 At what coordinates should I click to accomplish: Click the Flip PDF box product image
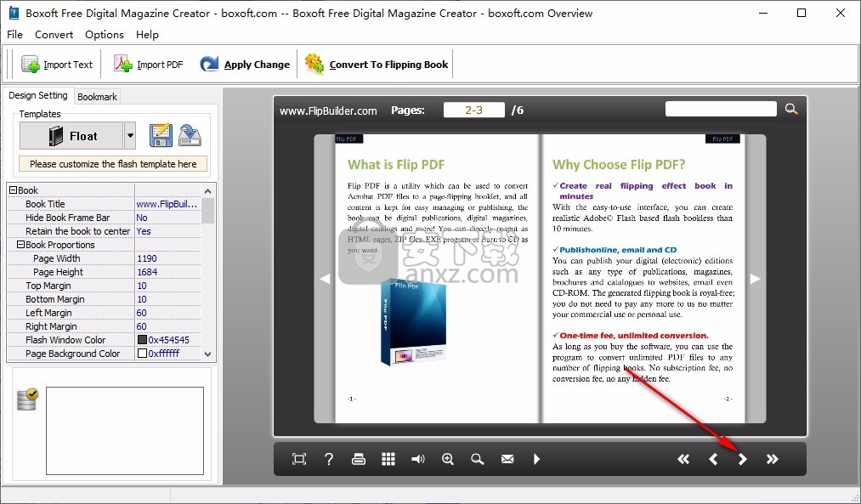(413, 322)
